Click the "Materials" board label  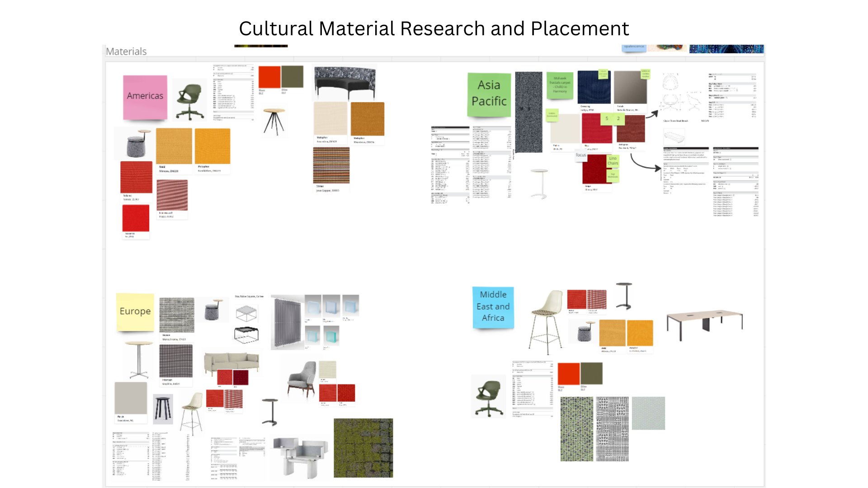[x=126, y=52]
